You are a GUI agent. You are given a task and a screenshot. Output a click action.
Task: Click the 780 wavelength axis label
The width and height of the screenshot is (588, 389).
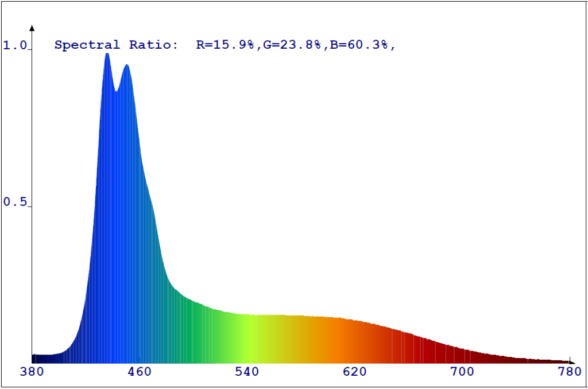[x=569, y=371]
